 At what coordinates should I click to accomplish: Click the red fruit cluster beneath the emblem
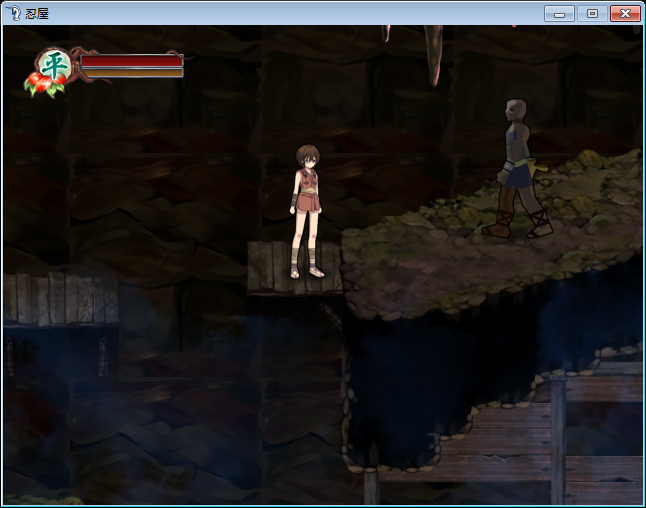point(44,85)
